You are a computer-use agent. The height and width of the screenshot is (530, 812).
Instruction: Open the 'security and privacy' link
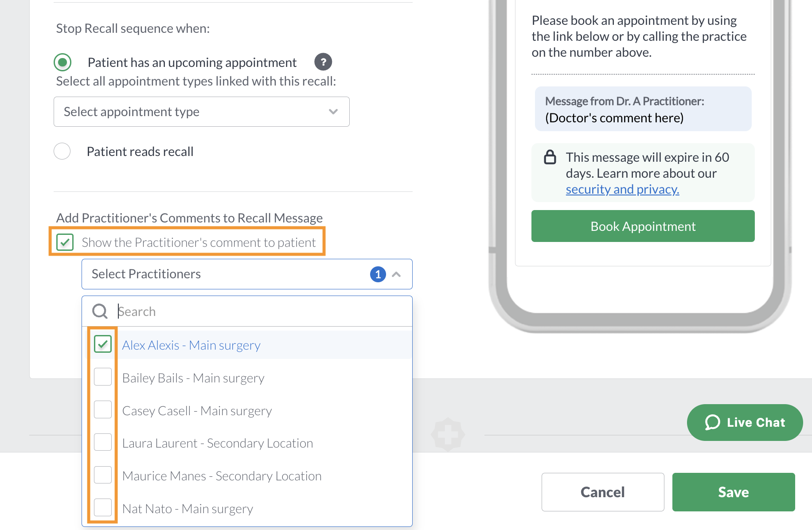point(622,189)
